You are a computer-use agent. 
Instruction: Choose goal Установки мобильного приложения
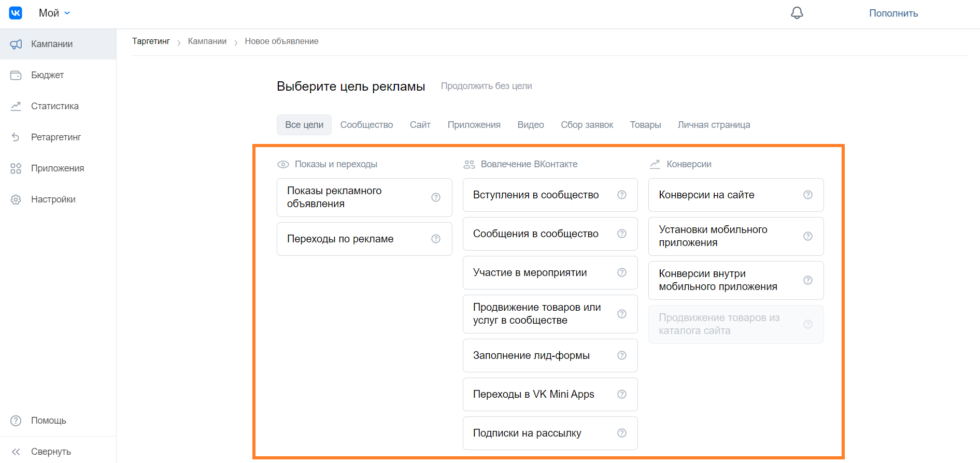pyautogui.click(x=736, y=236)
